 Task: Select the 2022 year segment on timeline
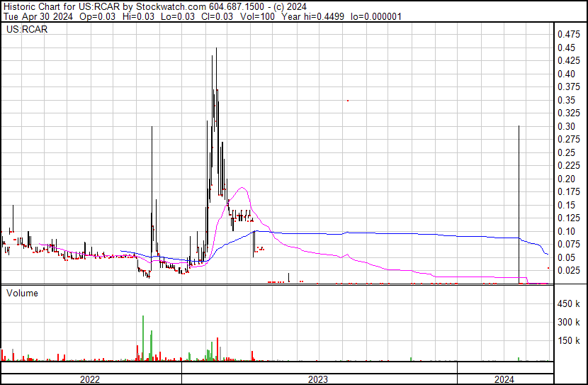tap(90, 379)
